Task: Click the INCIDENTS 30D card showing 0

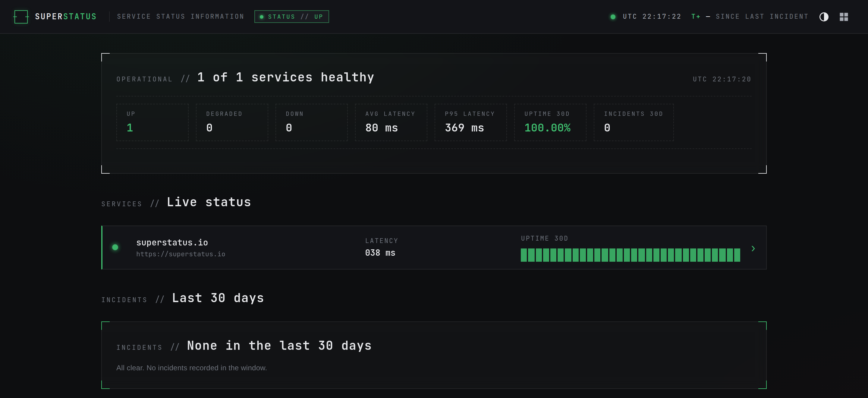Action: pos(634,122)
